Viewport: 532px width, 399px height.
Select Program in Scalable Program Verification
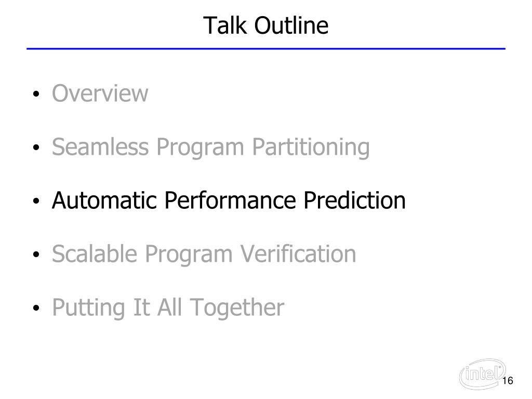pyautogui.click(x=189, y=255)
